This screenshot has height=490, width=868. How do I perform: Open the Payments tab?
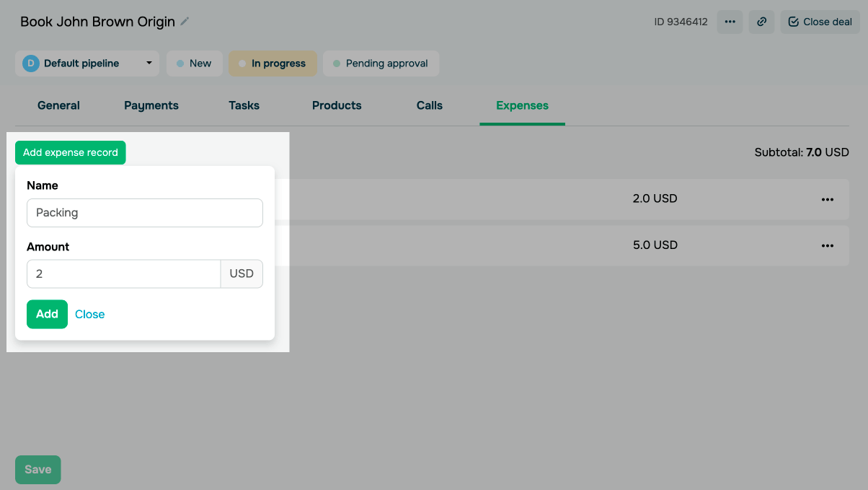(x=151, y=105)
